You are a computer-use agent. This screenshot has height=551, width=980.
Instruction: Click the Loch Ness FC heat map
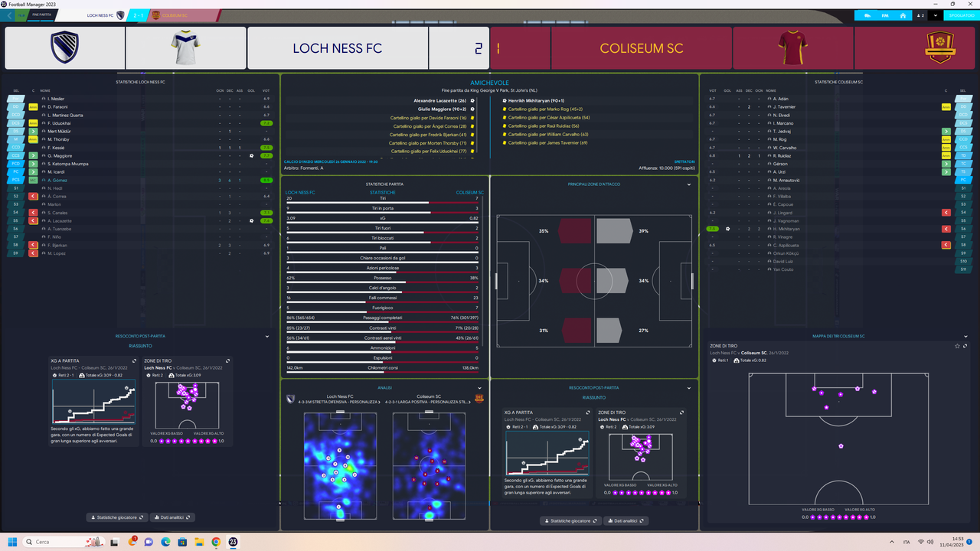(x=339, y=466)
